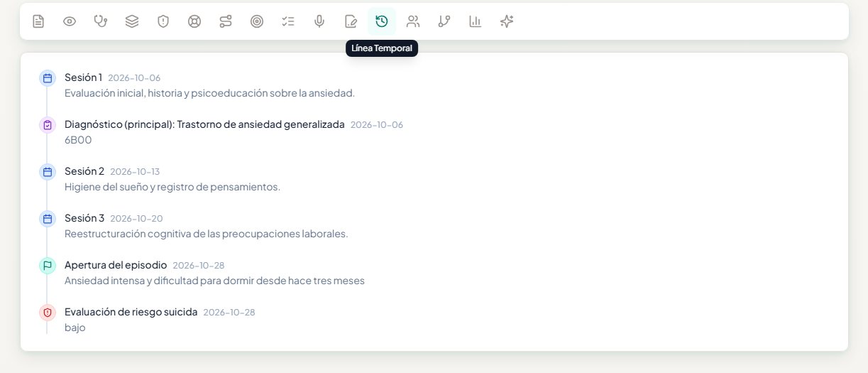Open the shield alert tab in top toolbar
This screenshot has width=868, height=373.
163,21
